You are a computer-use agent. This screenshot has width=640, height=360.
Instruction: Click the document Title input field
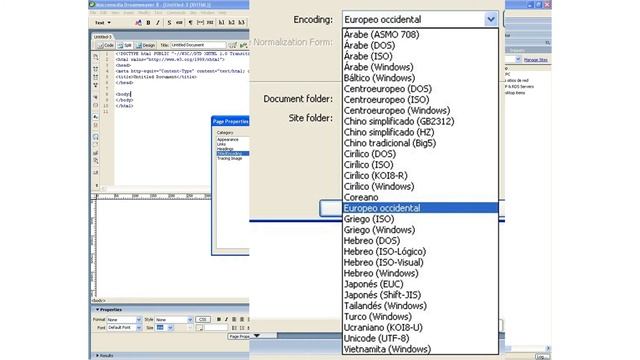pyautogui.click(x=198, y=45)
